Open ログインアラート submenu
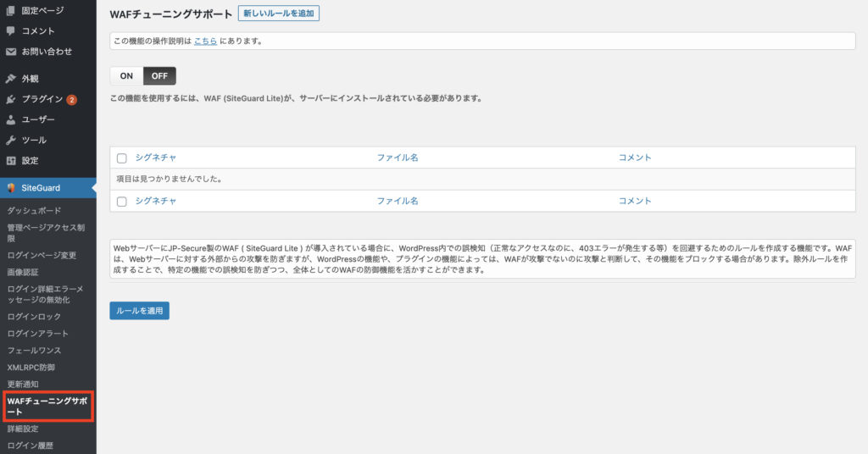The width and height of the screenshot is (868, 454). click(x=37, y=334)
